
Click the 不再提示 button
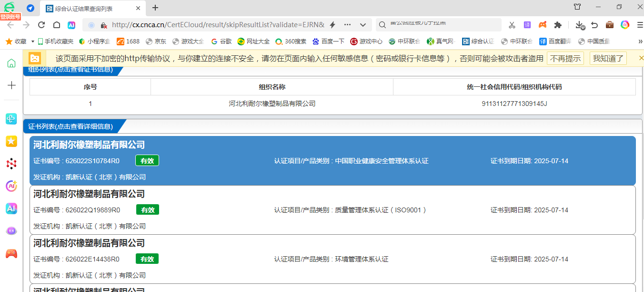(x=566, y=58)
